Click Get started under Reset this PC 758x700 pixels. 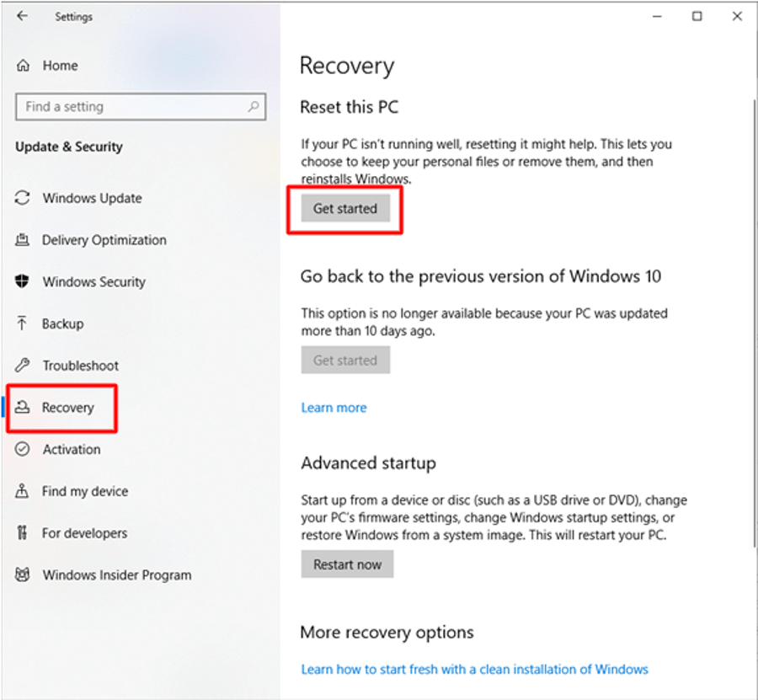(345, 208)
